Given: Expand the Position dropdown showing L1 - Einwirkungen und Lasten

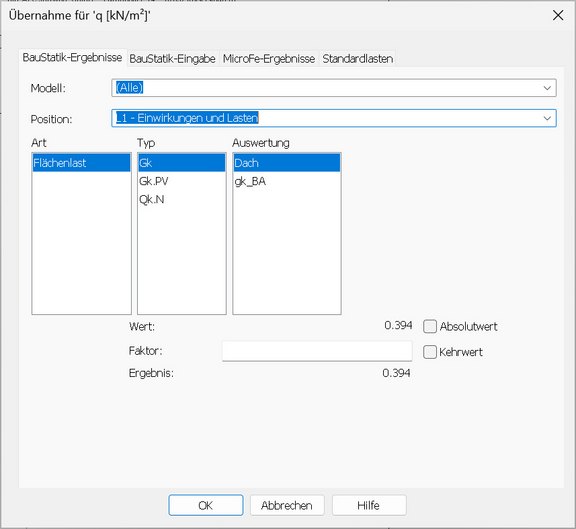Looking at the screenshot, I should (334, 118).
